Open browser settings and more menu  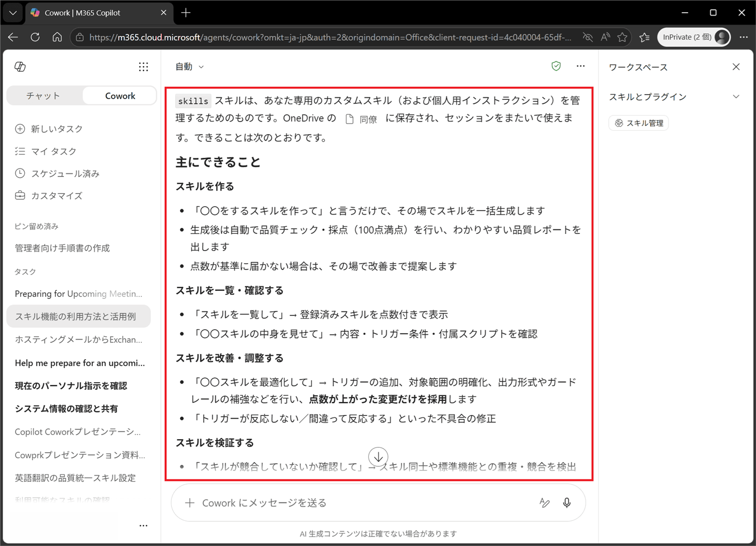pos(744,37)
